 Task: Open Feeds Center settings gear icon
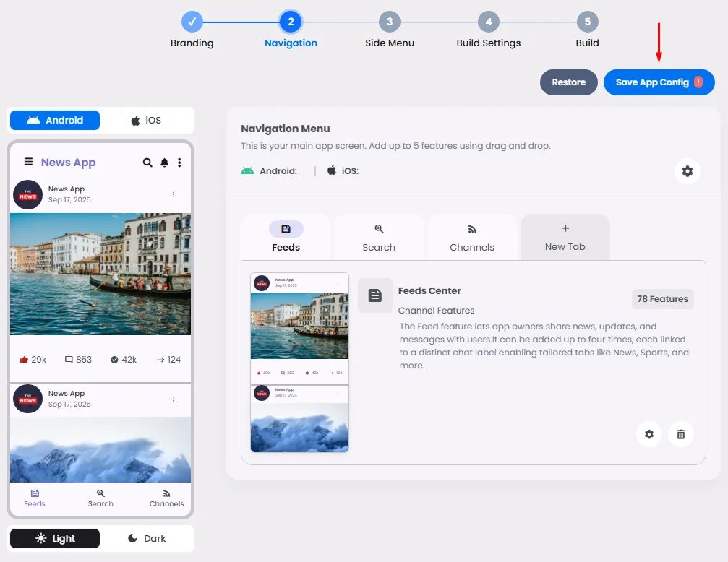pos(649,434)
